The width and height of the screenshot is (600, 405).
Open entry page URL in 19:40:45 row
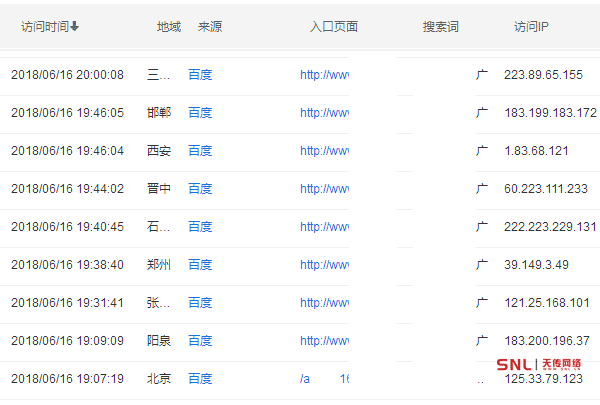[x=324, y=227]
